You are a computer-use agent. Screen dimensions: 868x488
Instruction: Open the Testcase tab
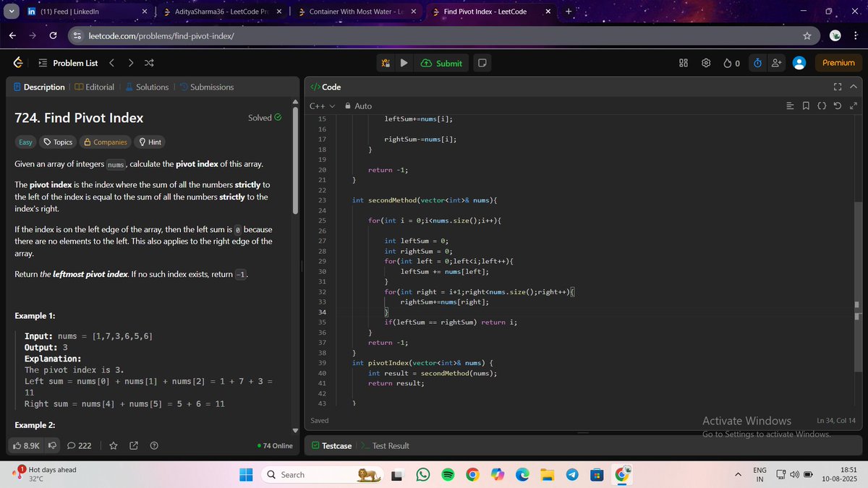pos(331,445)
